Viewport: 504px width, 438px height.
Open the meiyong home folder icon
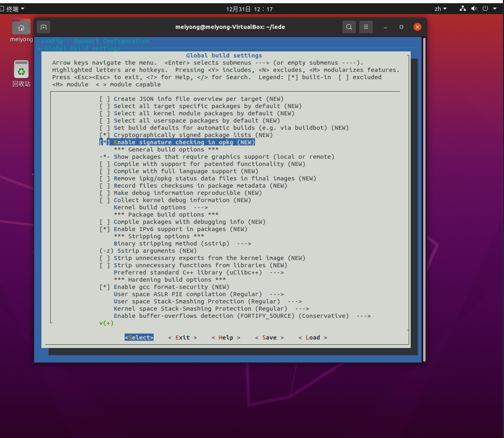pos(21,27)
